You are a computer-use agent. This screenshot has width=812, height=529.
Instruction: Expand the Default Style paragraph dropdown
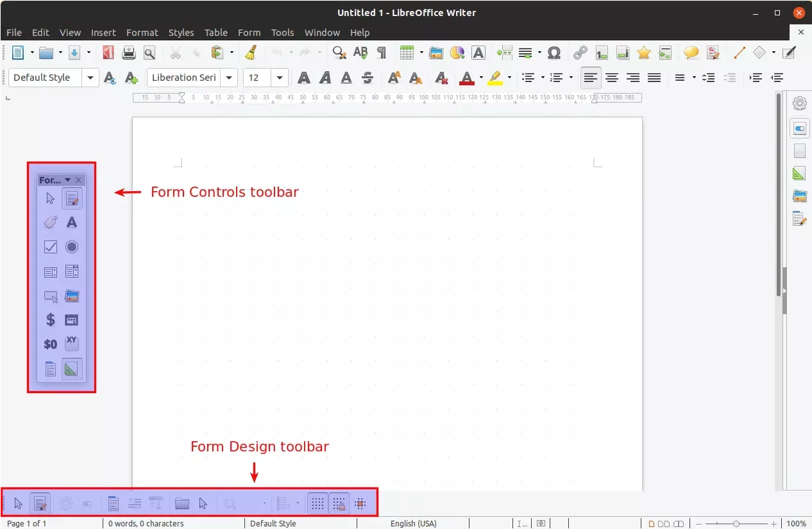[90, 78]
